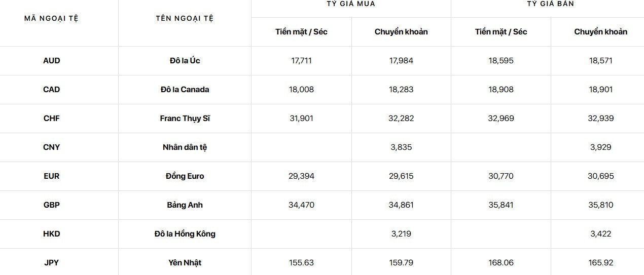The image size is (644, 275).
Task: Click CNY transfer sell rate 3,929
Action: coord(601,147)
